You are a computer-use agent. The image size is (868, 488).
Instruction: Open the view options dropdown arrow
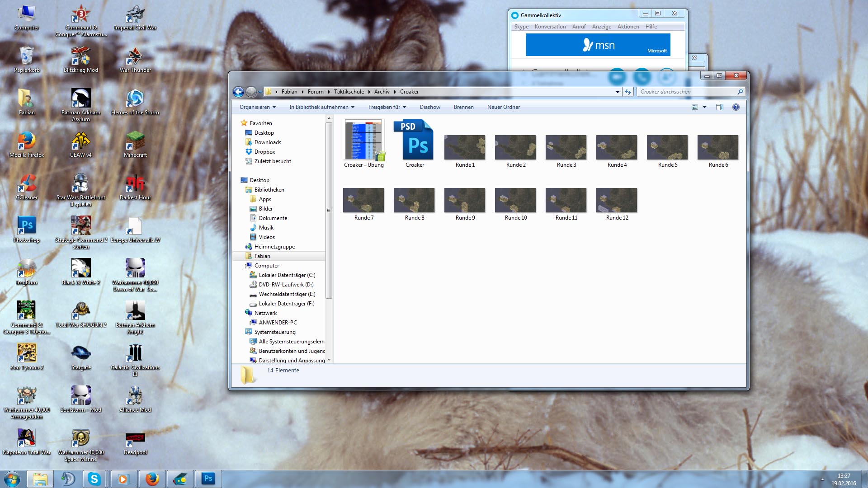704,107
